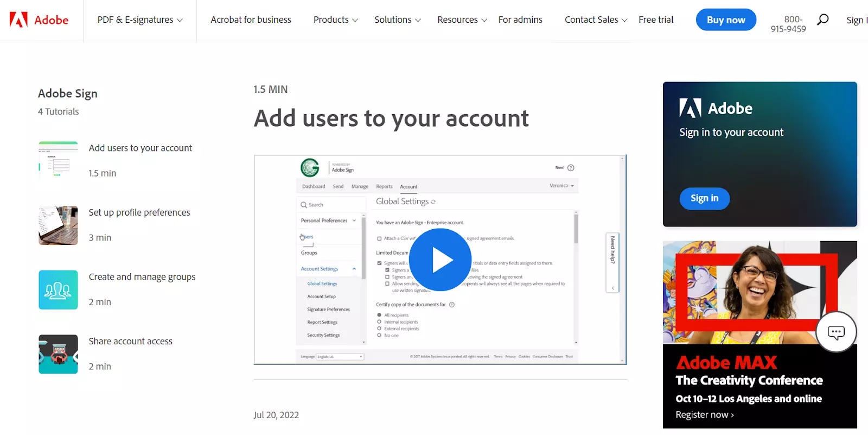868x435 pixels.
Task: Expand the Products dropdown
Action: (x=335, y=20)
